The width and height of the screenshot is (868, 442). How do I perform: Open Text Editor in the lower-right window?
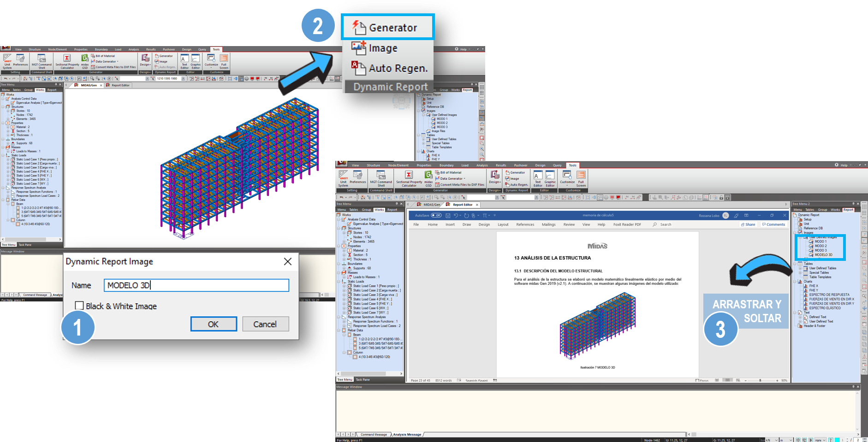pos(538,178)
